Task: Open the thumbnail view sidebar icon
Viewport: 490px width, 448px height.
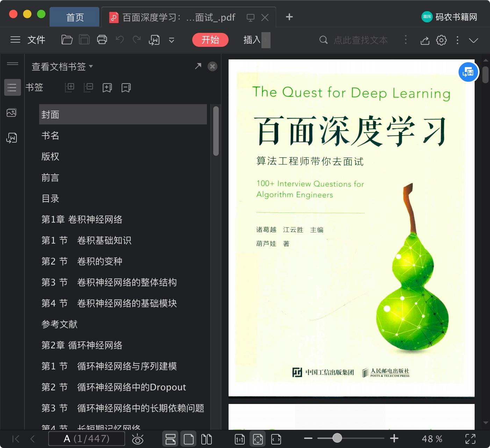Action: pyautogui.click(x=12, y=113)
